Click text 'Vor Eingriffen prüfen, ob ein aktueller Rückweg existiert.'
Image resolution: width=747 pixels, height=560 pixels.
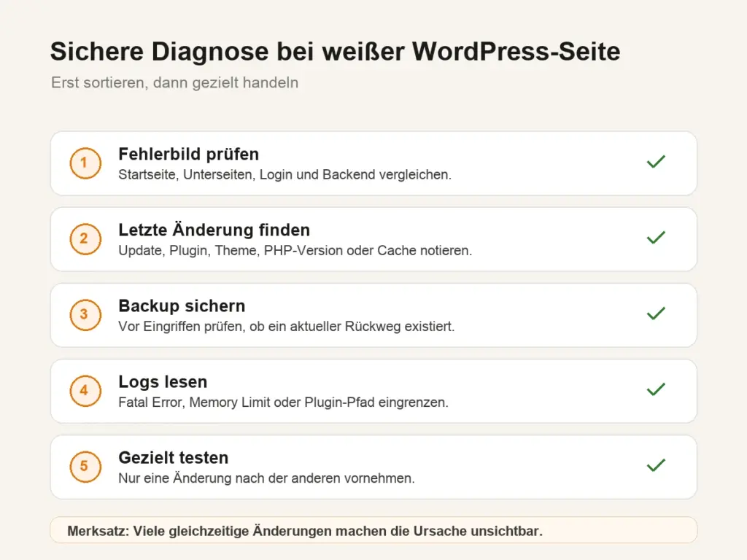coord(286,327)
